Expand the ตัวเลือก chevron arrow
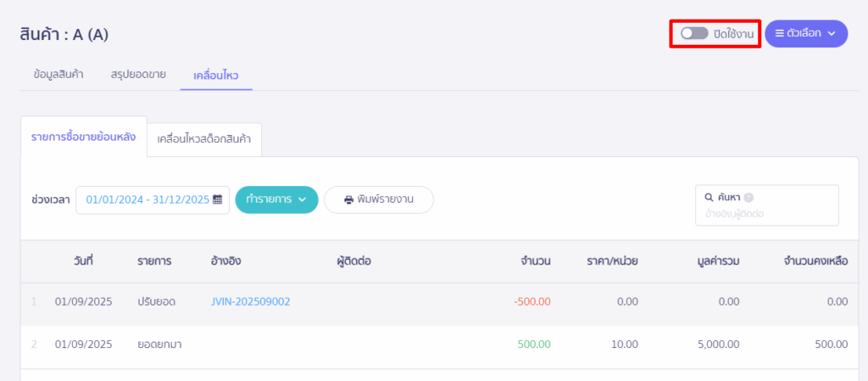Viewport: 868px width, 381px height. pyautogui.click(x=832, y=33)
